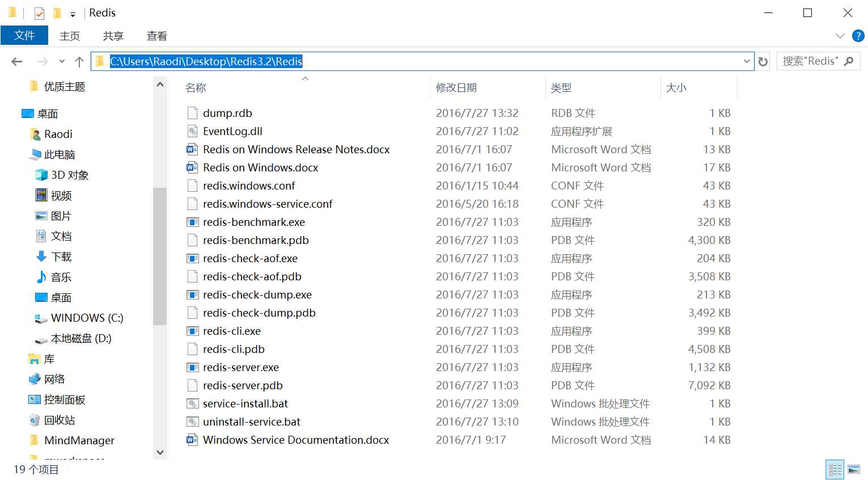Screen dimensions: 868x480
Task: Select the redis.windows.conf file
Action: [249, 186]
